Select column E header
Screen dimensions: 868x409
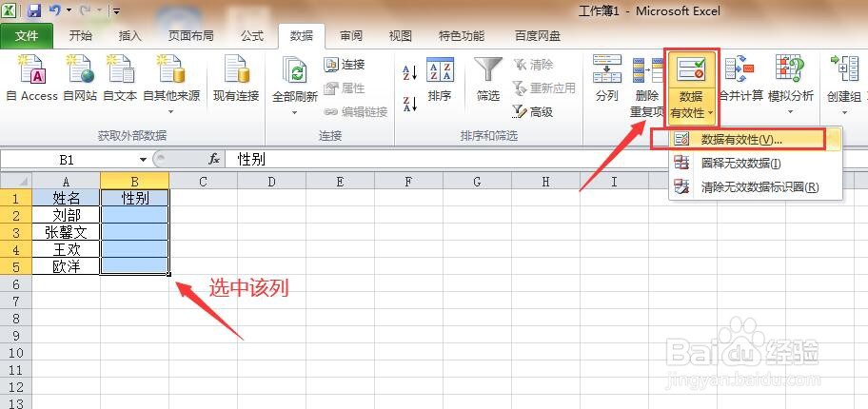click(x=341, y=181)
